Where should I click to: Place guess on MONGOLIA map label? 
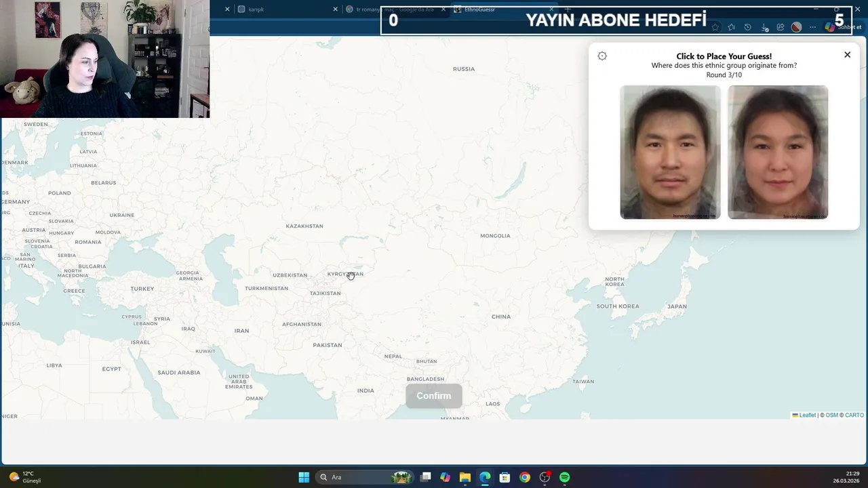pos(495,236)
